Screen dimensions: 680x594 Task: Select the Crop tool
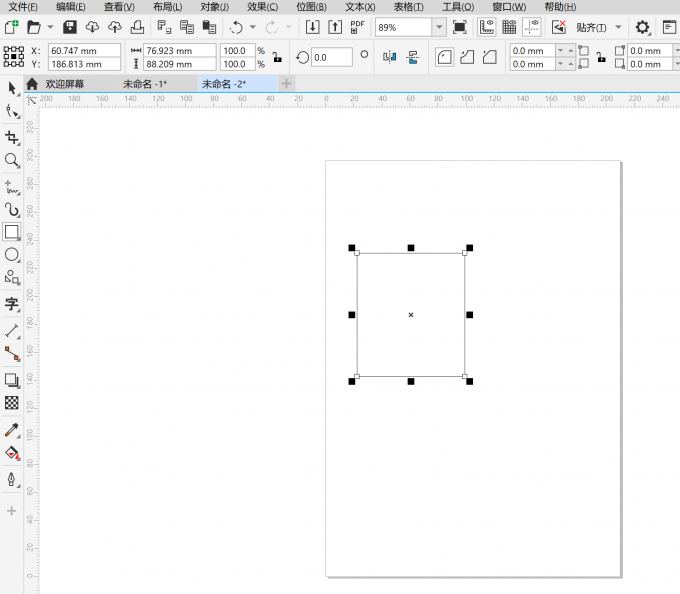12,138
